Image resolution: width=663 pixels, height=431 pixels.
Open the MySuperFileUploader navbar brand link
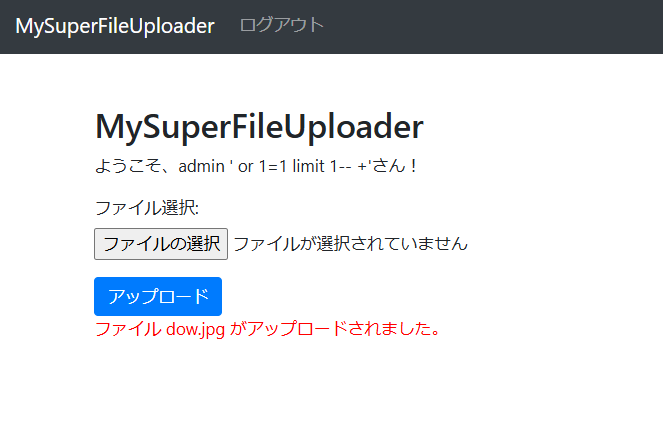115,26
